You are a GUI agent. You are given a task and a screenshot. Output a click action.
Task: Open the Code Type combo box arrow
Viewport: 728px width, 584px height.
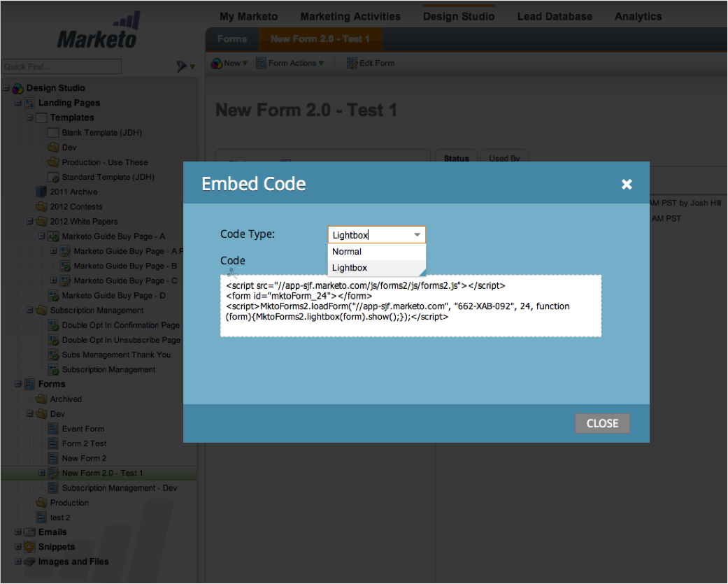[417, 235]
